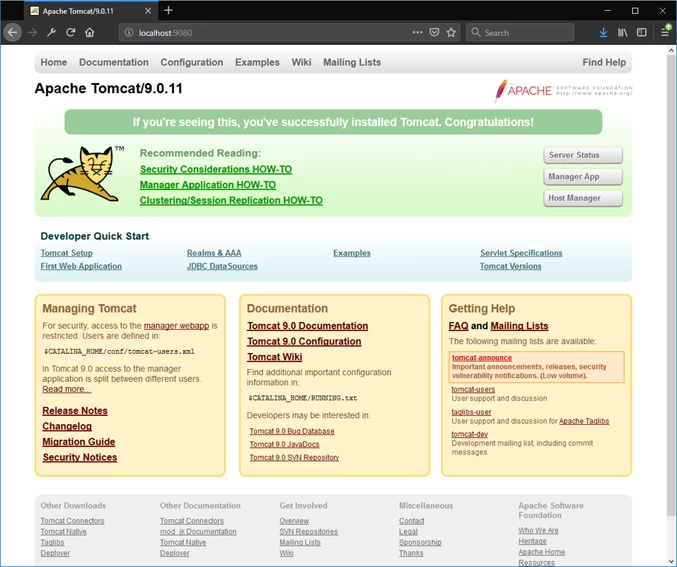The height and width of the screenshot is (567, 677).
Task: Open Clustering/Session Replication HOW-TO link
Action: (231, 200)
